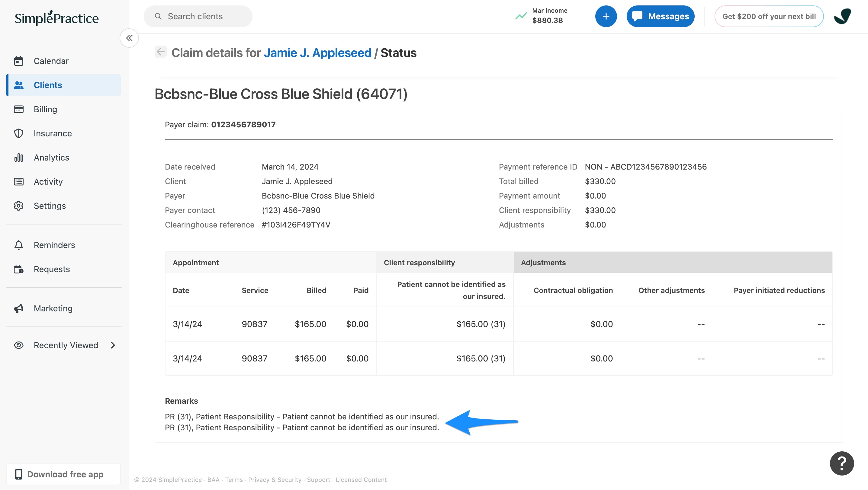Open the account avatar menu
Screen dimensions: 868x490
coord(842,16)
